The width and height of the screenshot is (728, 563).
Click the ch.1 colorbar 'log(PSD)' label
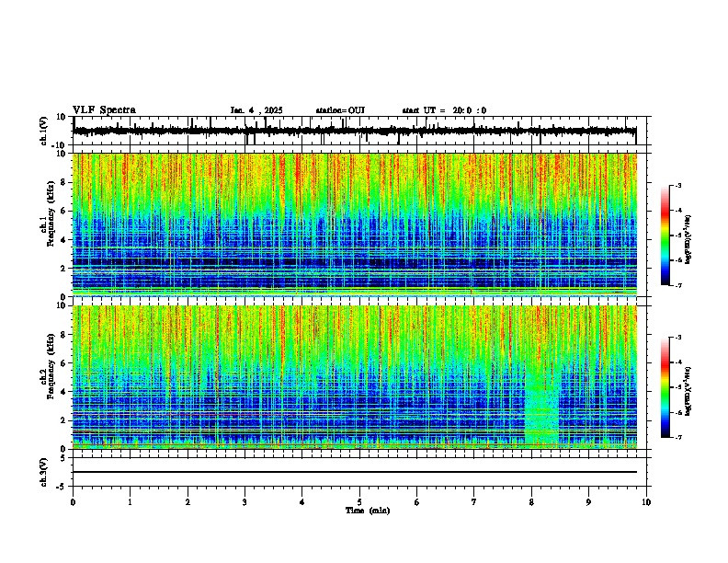[688, 239]
